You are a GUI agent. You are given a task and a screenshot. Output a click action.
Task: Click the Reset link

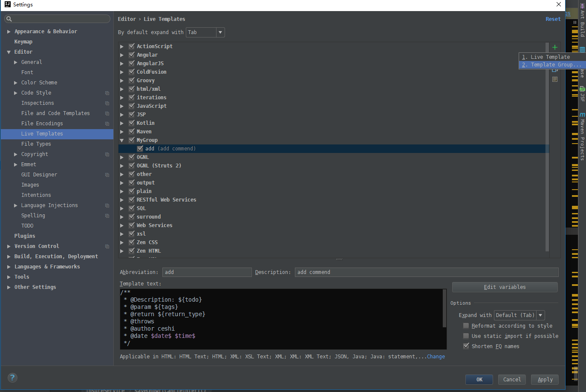[x=553, y=19]
